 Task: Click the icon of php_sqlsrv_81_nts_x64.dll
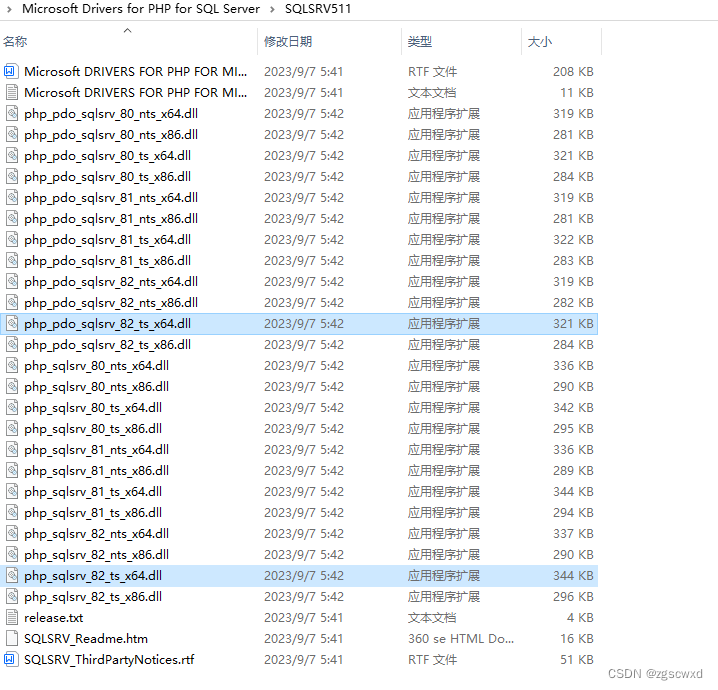(x=12, y=450)
